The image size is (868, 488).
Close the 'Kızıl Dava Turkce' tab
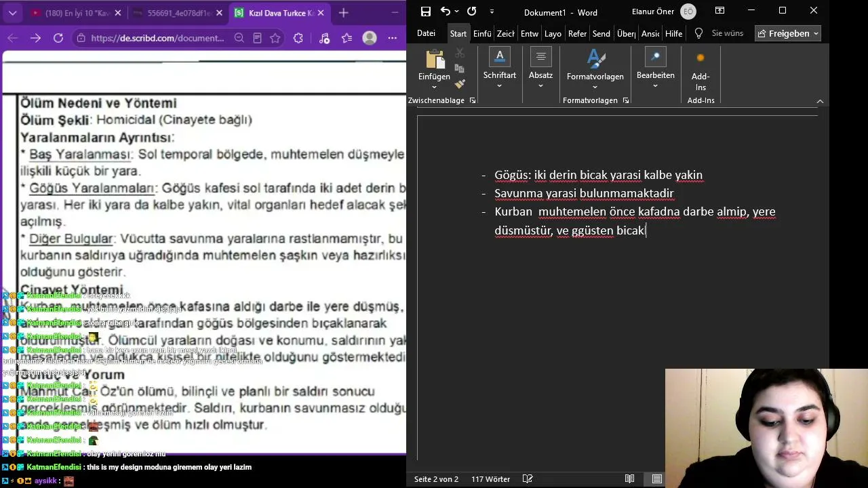click(321, 13)
